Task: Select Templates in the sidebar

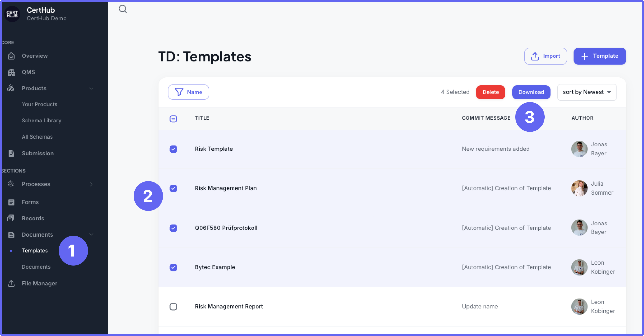Action: tap(35, 250)
